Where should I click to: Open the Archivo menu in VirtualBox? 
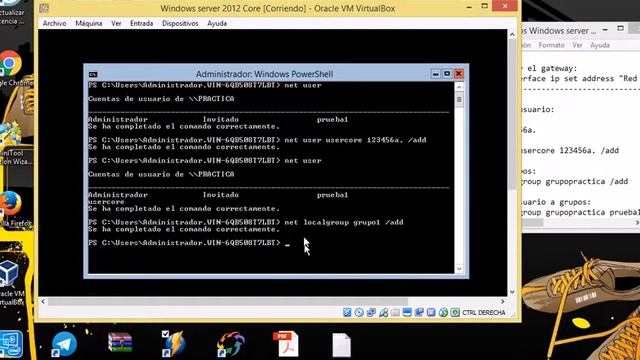pyautogui.click(x=54, y=24)
